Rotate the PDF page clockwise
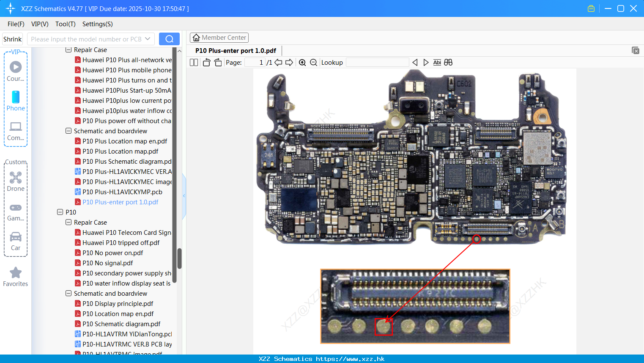This screenshot has width=644, height=363. click(x=218, y=63)
